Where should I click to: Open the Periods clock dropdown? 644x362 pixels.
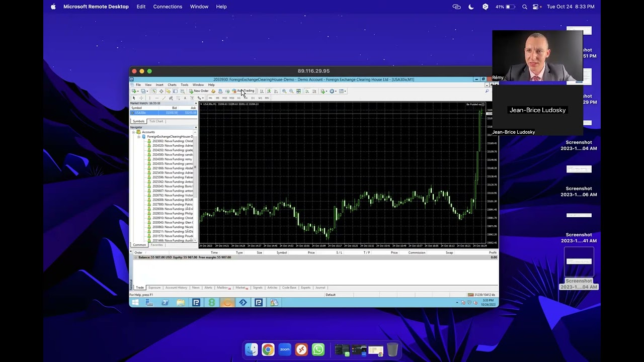coord(333,91)
